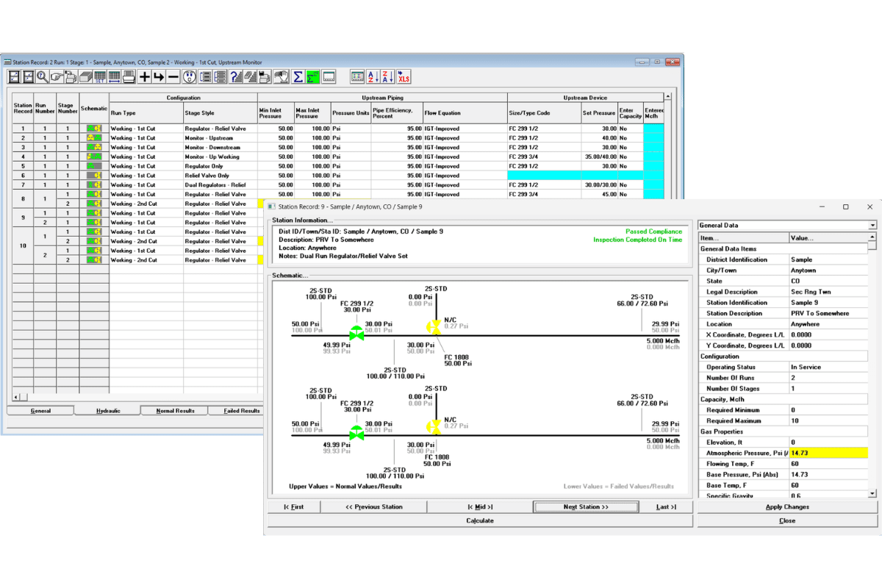Click the FC 299 3/4 cell in row 4
This screenshot has height=588, width=882.
coord(544,157)
